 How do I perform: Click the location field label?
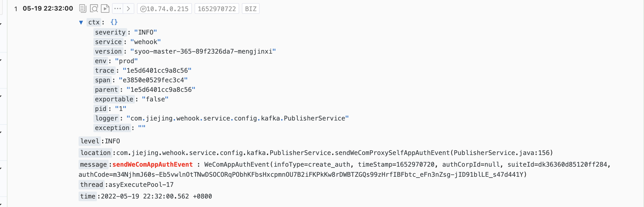tap(96, 153)
